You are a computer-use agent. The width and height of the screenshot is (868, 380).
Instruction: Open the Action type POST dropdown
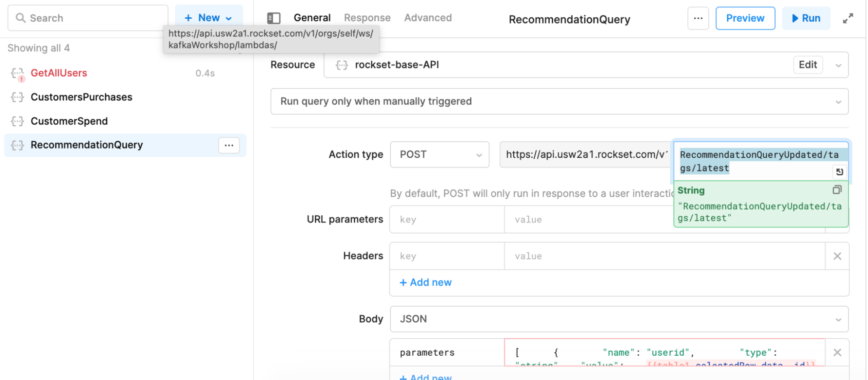pyautogui.click(x=439, y=154)
